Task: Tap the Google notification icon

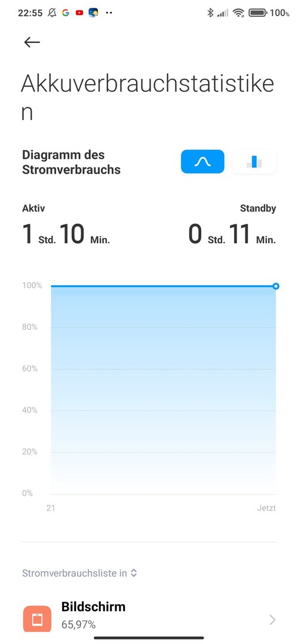Action: [x=66, y=13]
